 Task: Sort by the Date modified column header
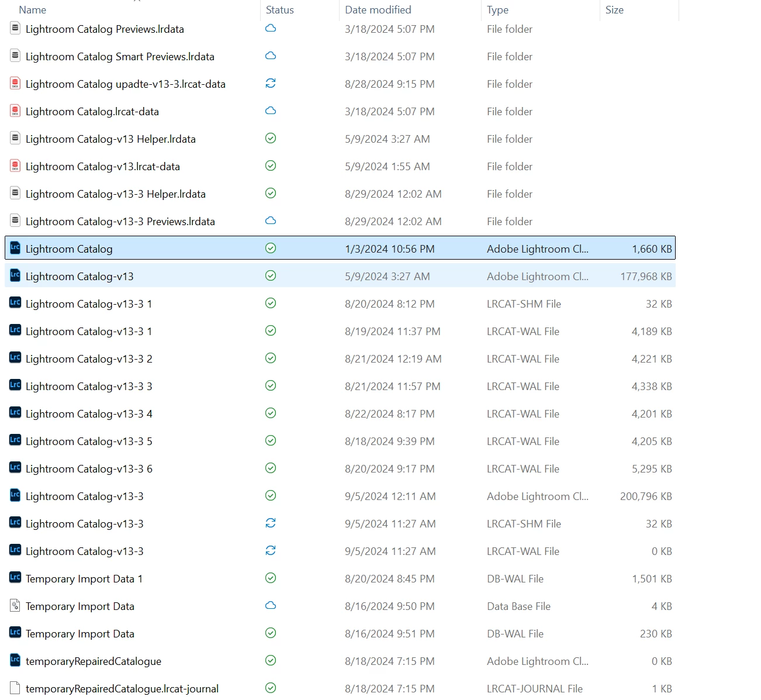point(378,10)
